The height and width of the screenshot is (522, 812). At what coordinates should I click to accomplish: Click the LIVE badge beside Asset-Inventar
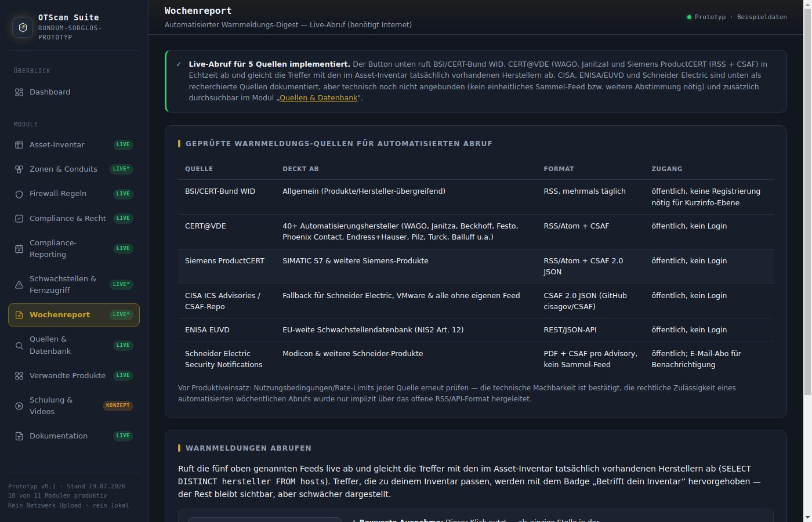tap(123, 145)
